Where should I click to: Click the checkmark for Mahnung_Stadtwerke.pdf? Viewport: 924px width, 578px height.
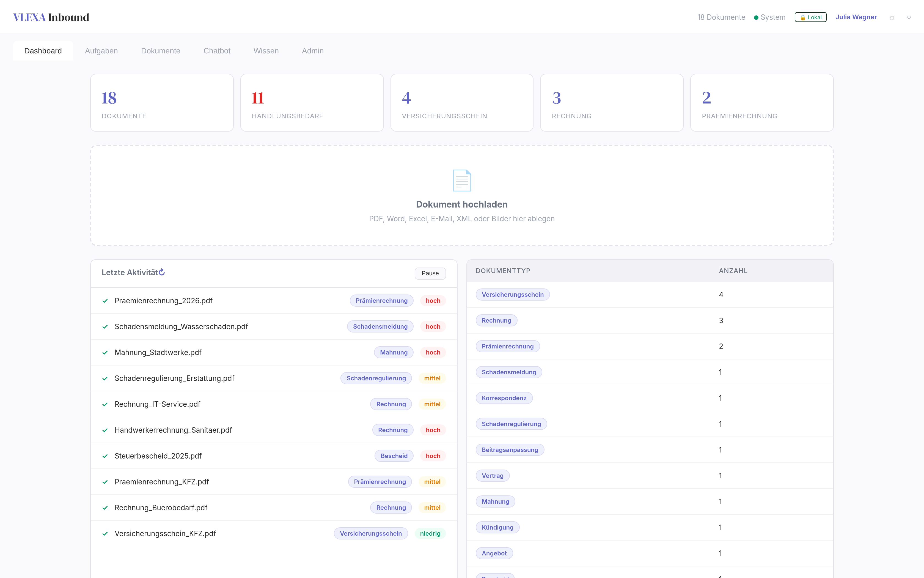tap(105, 353)
